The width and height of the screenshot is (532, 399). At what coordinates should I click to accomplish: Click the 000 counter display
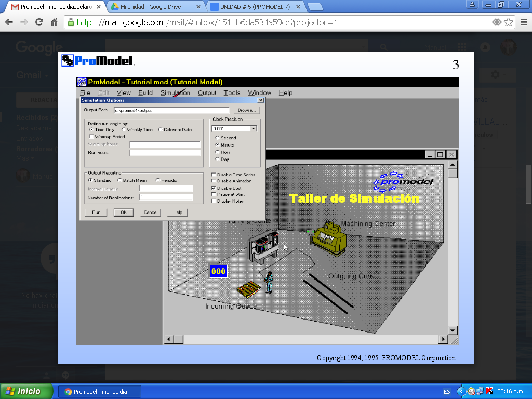click(x=218, y=271)
